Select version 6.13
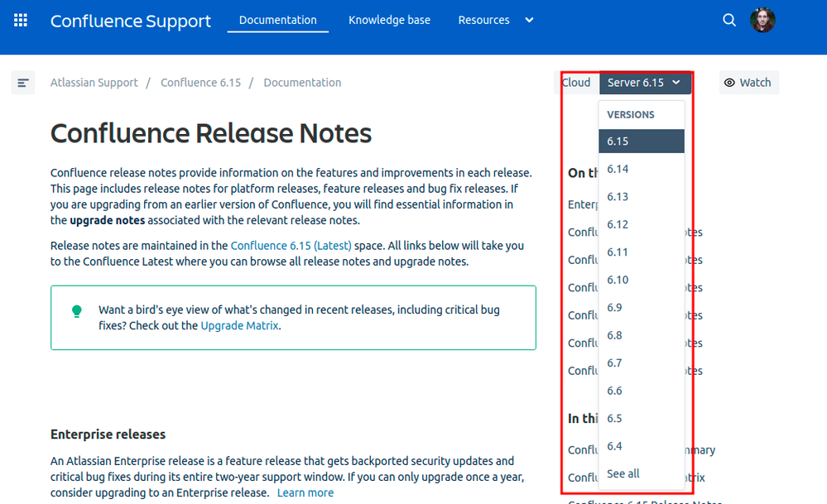 [642, 197]
